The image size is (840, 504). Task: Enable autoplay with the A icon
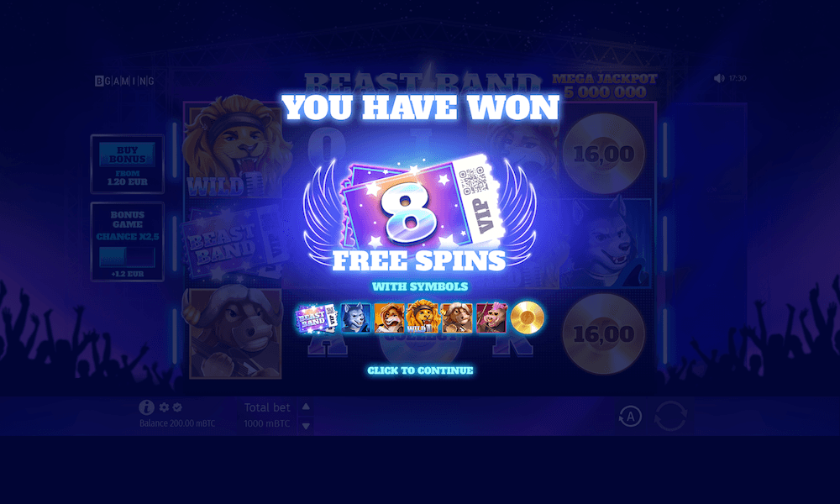pos(630,416)
